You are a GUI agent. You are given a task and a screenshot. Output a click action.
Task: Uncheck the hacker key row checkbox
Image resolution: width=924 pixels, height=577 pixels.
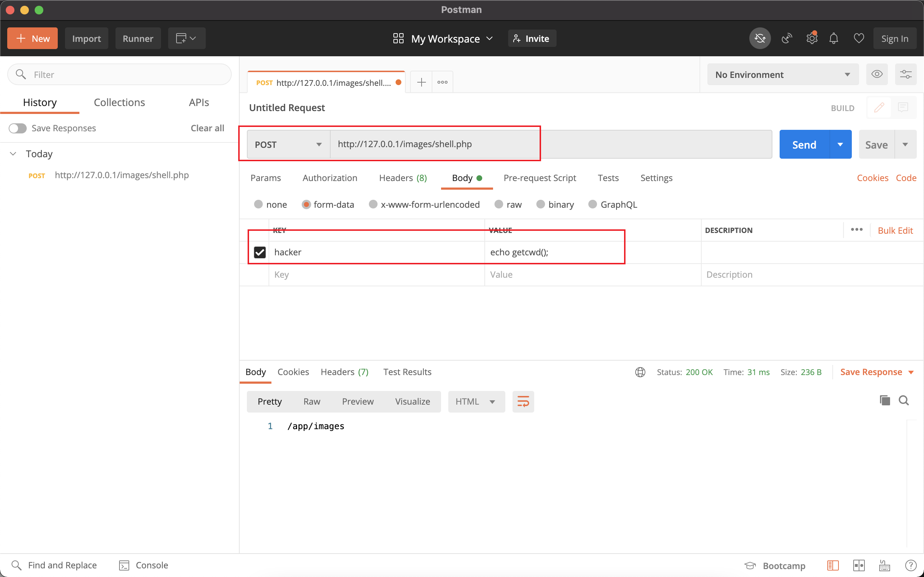coord(260,252)
